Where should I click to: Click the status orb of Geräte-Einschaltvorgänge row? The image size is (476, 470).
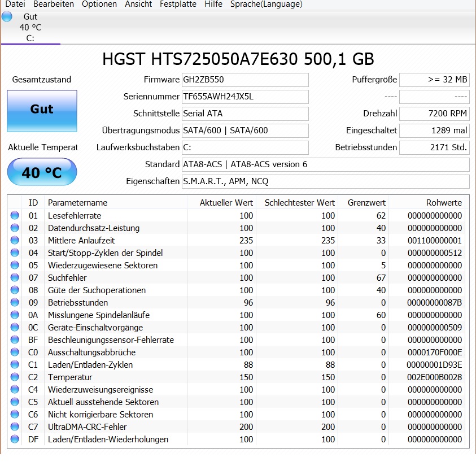click(x=15, y=327)
